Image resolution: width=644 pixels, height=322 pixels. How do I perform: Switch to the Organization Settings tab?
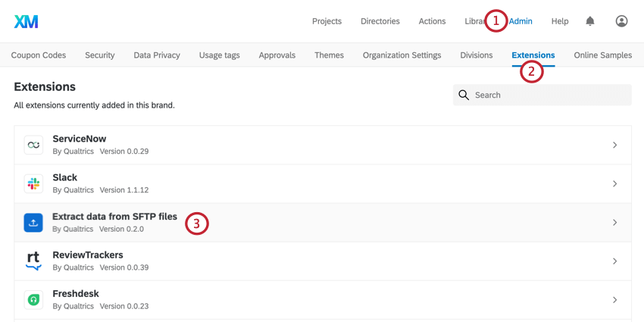point(402,55)
